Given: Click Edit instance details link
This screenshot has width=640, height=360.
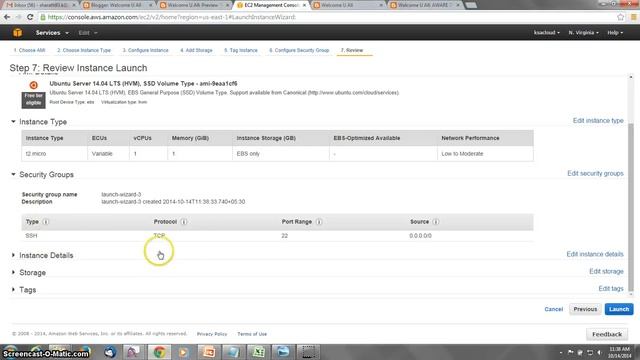Looking at the screenshot, I should tap(595, 254).
